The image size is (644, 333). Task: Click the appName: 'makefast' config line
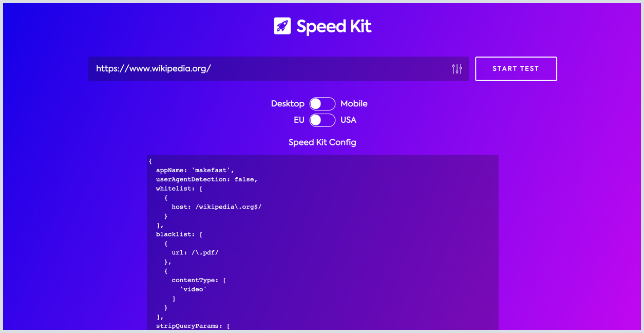coord(195,170)
